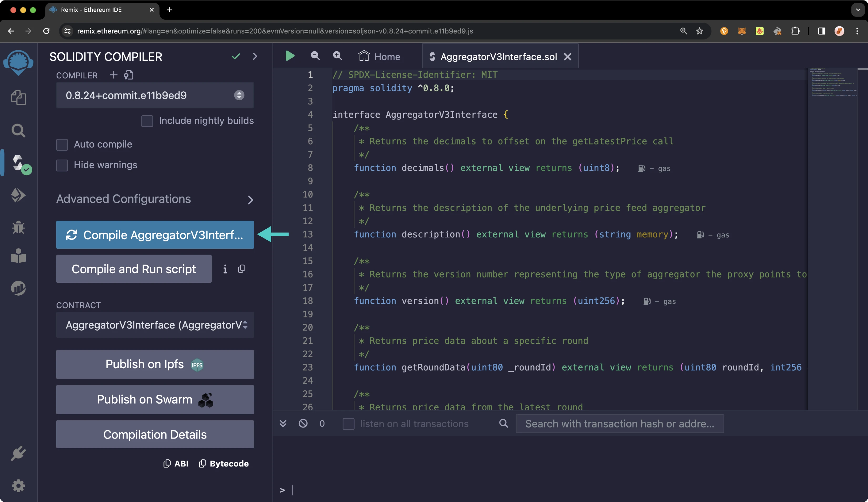Click the pending transactions count 0
The width and height of the screenshot is (868, 502).
tap(322, 424)
